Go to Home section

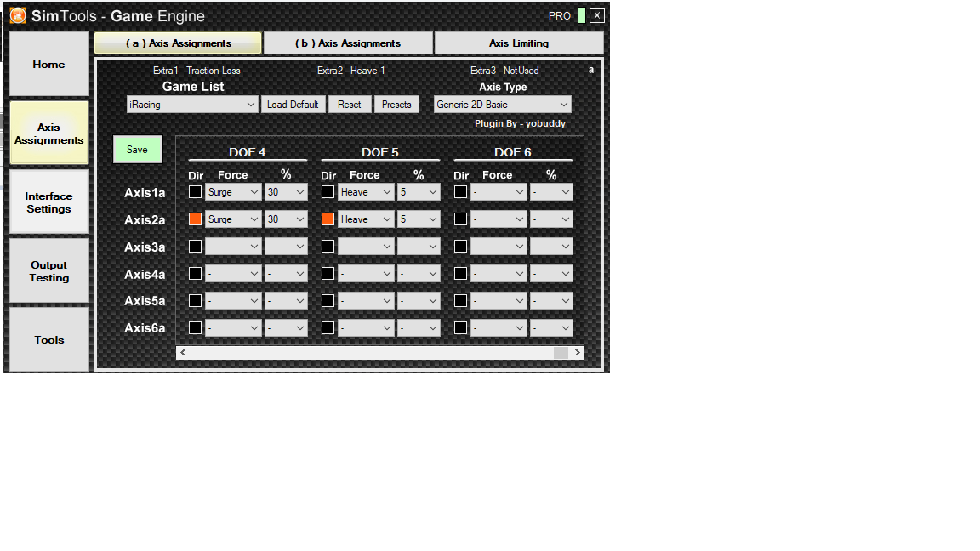pos(48,65)
